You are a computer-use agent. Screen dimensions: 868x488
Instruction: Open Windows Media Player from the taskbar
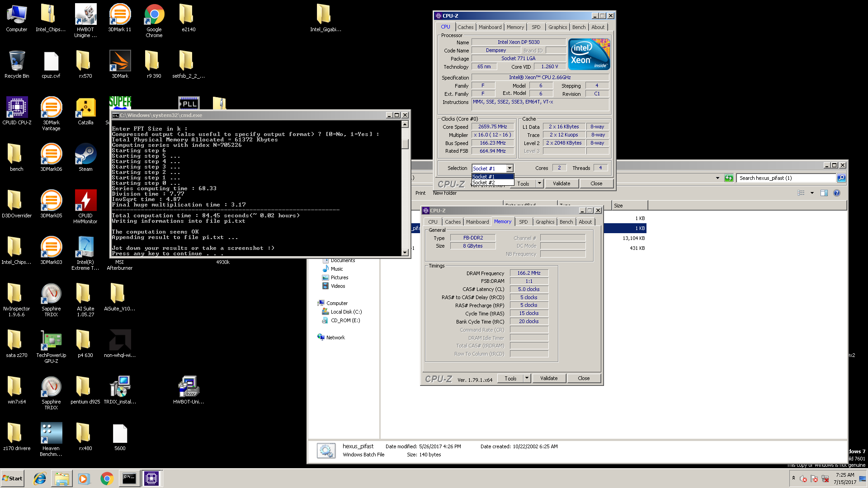coord(84,479)
